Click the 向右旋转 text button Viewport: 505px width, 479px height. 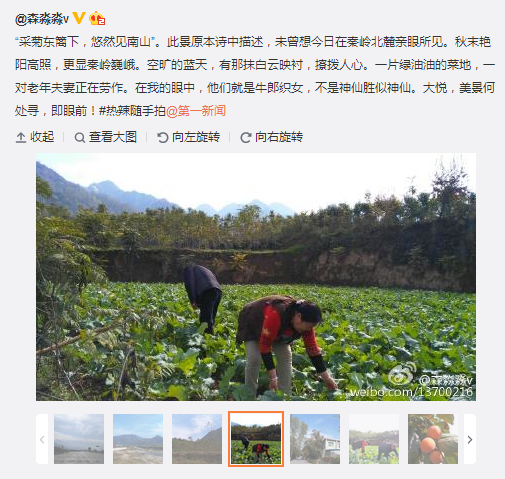tap(279, 137)
